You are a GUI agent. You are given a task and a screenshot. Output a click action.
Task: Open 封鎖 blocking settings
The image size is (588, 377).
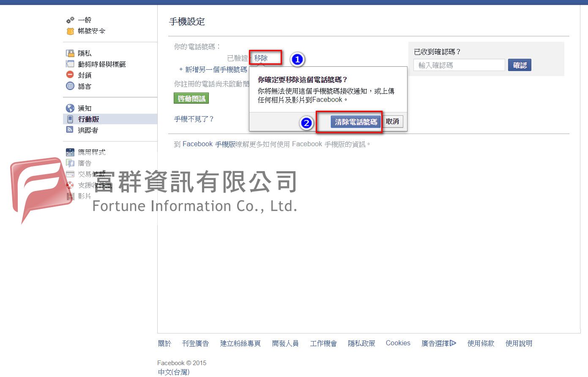tap(85, 75)
